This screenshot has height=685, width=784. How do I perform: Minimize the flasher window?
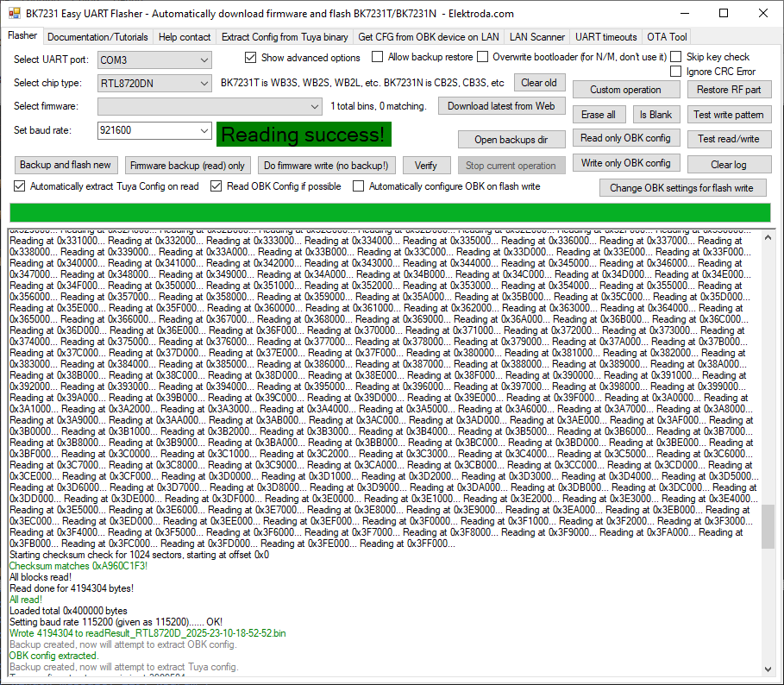coord(685,14)
